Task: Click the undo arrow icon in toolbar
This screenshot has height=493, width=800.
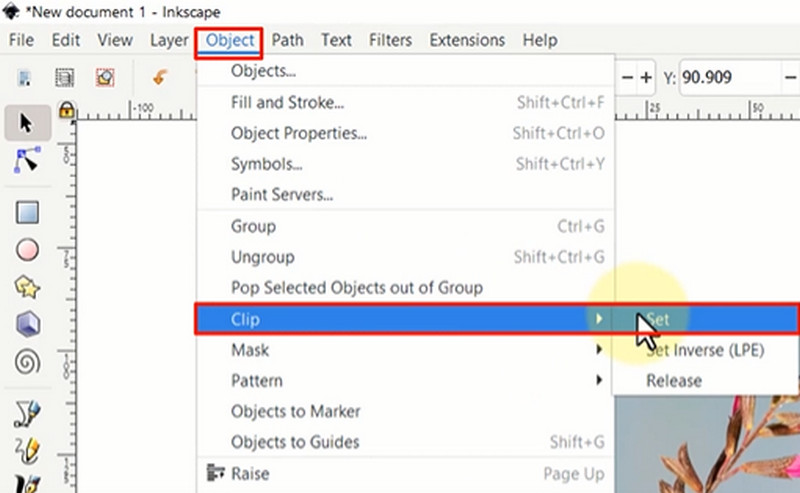Action: (158, 77)
